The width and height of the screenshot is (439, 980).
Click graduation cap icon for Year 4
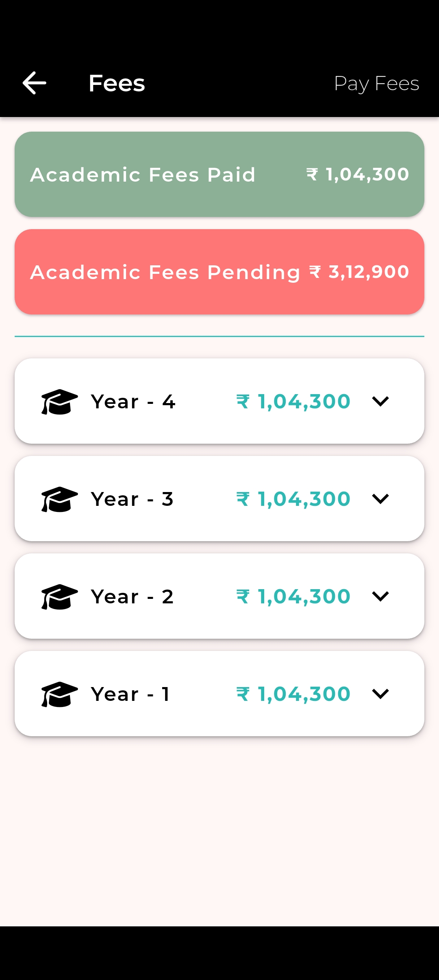[59, 401]
